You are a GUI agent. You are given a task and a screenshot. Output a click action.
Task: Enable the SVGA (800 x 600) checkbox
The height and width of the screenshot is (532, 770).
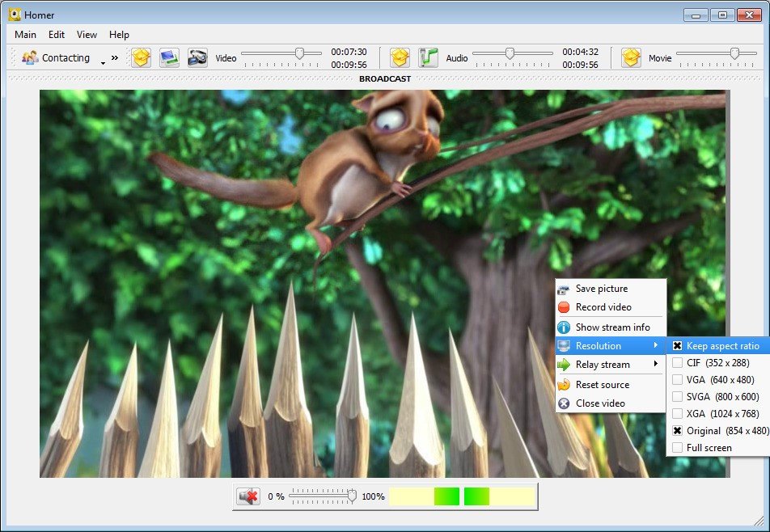click(677, 396)
